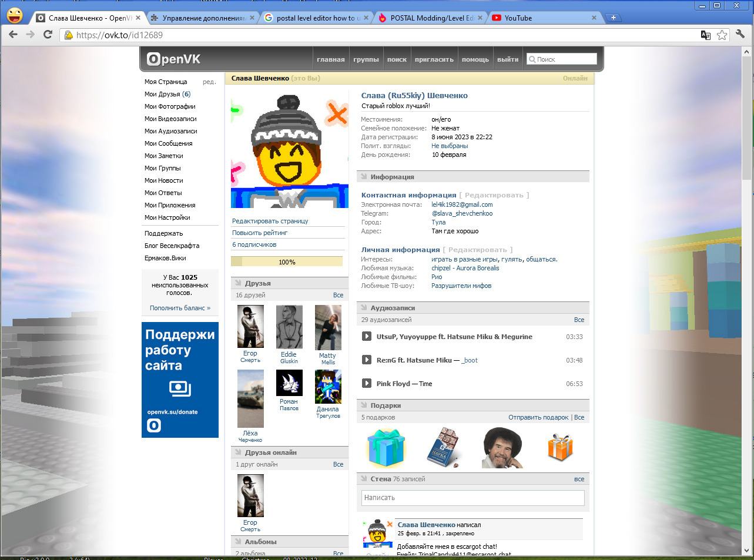
Task: Play the Pink Floyd Time track
Action: coord(366,384)
